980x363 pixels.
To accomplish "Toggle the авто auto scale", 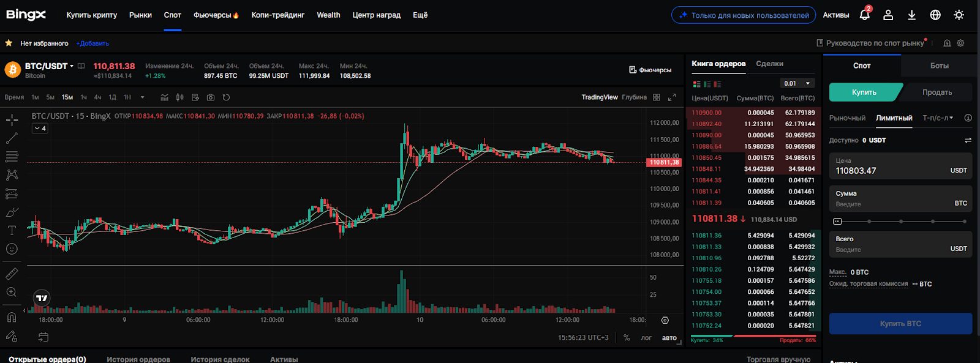I will pos(669,338).
